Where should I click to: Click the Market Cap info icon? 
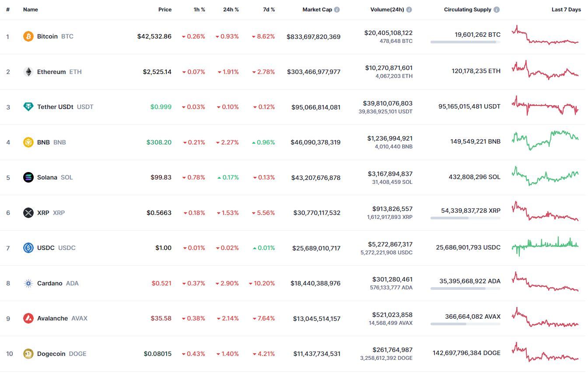pos(337,10)
